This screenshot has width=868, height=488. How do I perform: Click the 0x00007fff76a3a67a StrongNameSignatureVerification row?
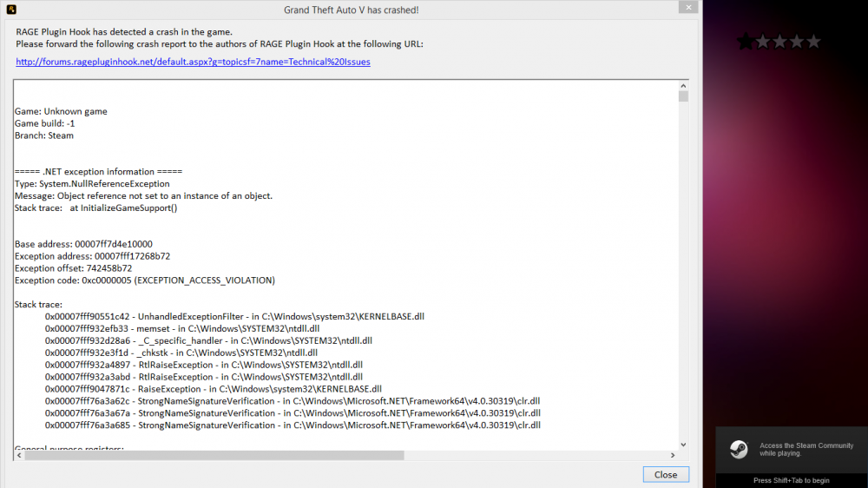point(293,414)
